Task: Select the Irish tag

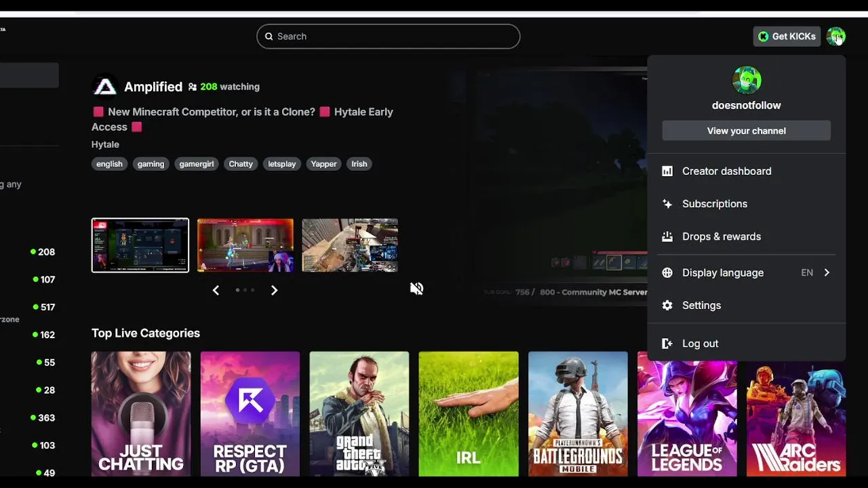Action: coord(359,164)
